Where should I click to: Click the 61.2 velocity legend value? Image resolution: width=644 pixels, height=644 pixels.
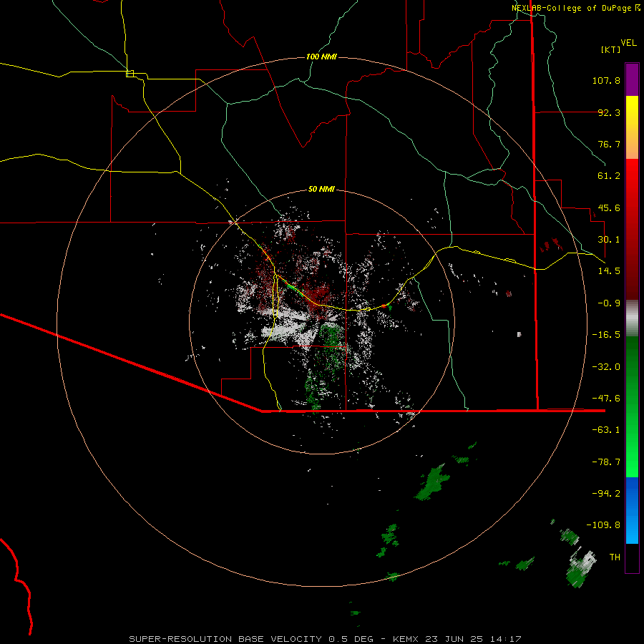[609, 176]
